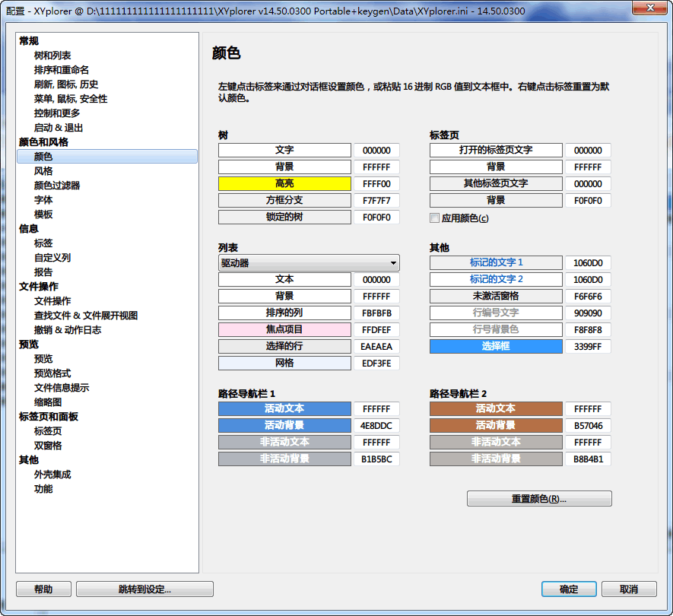Click the 标记的文字 2 color label

[x=496, y=279]
